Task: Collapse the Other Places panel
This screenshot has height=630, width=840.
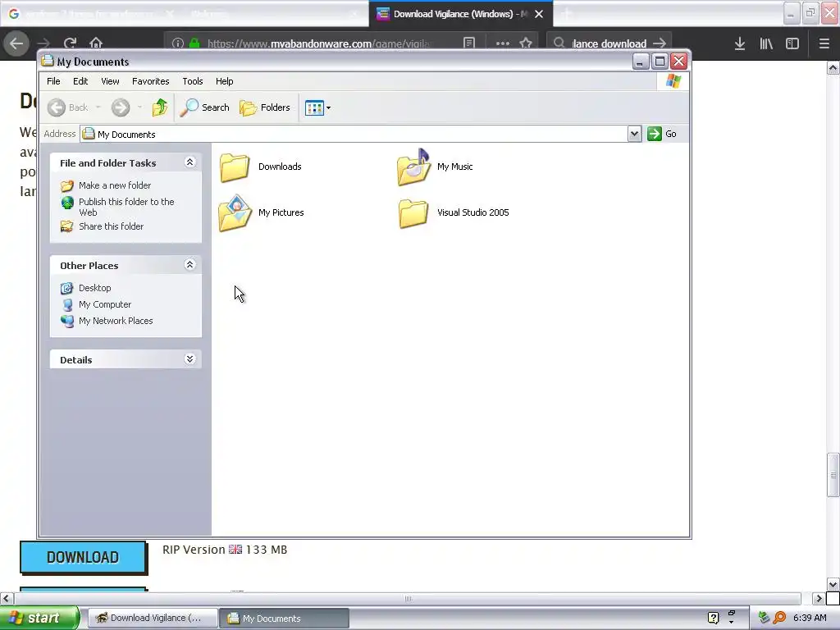Action: [x=189, y=265]
